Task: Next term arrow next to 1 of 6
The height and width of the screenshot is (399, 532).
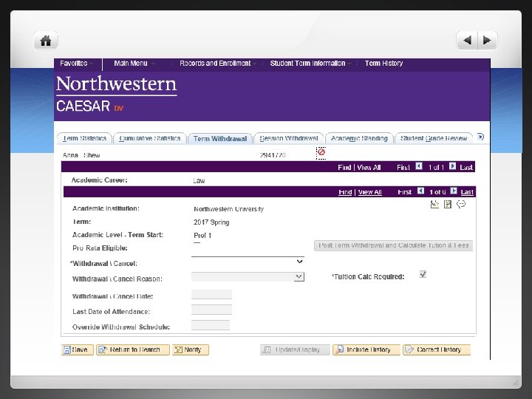Action: point(454,191)
